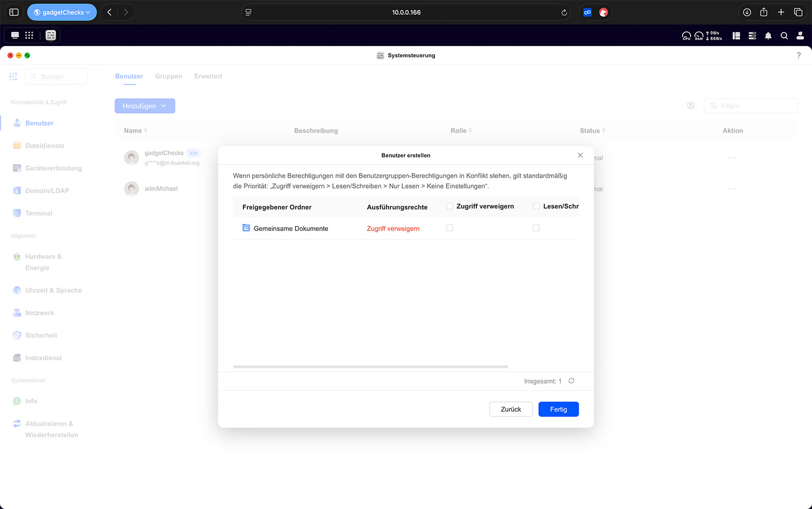Switch to the Gruppen tab
Image resolution: width=812 pixels, height=509 pixels.
click(x=168, y=76)
